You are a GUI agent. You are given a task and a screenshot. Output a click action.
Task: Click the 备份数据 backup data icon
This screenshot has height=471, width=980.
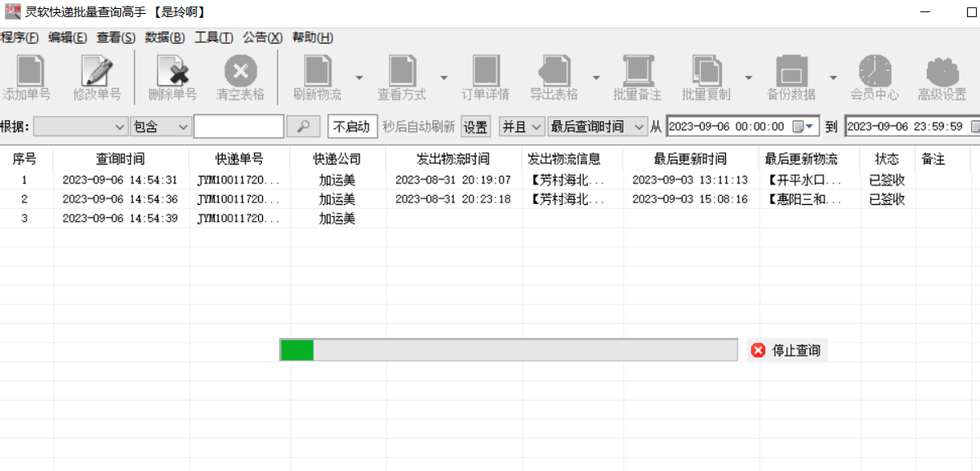(x=791, y=70)
